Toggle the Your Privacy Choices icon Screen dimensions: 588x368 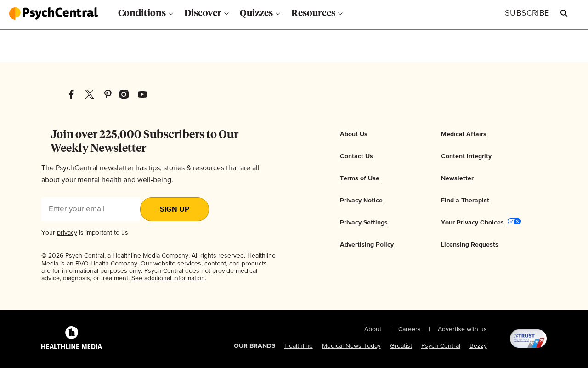tap(514, 221)
